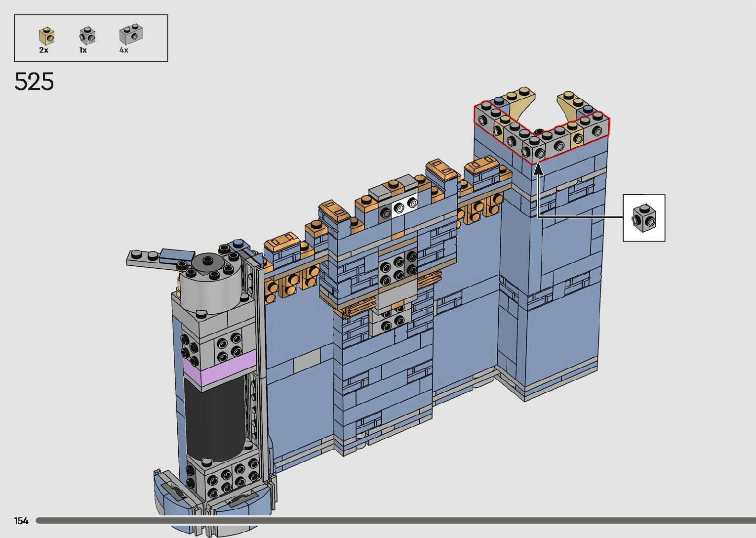
Task: Click the small gray tile in the blue wall
Action: click(307, 365)
